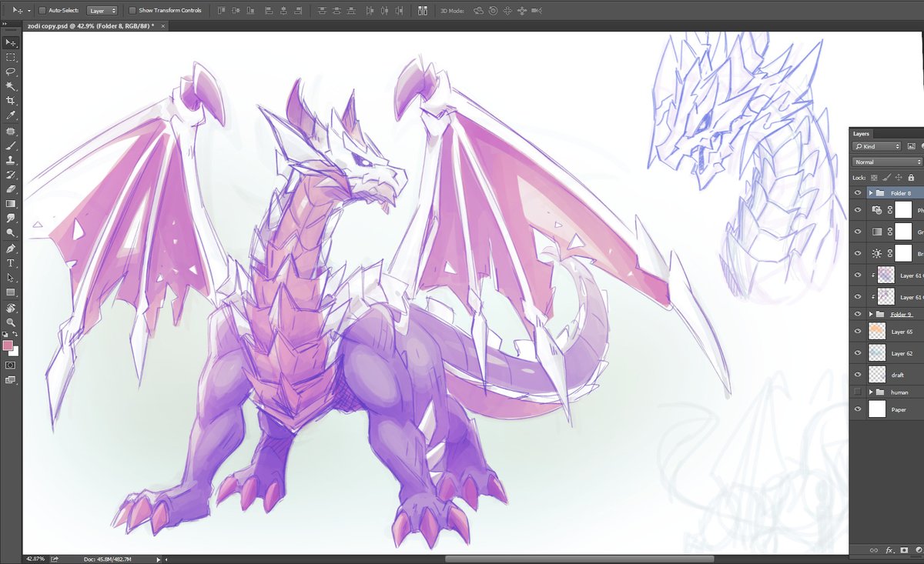This screenshot has height=564, width=924.
Task: Select the Layer 62 name
Action: coord(902,354)
